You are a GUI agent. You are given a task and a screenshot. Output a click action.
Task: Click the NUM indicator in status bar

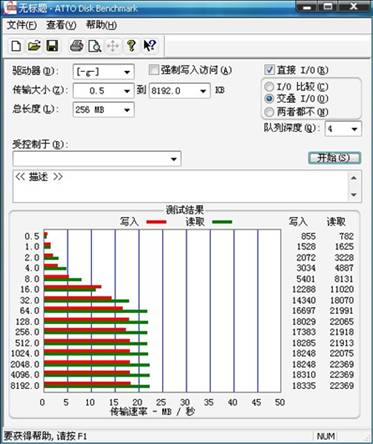click(x=326, y=436)
